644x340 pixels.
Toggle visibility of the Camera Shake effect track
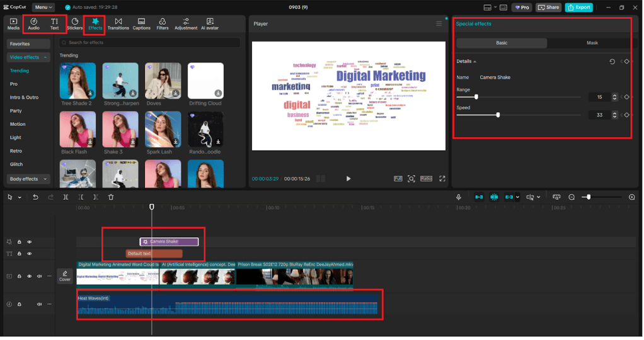click(x=29, y=242)
